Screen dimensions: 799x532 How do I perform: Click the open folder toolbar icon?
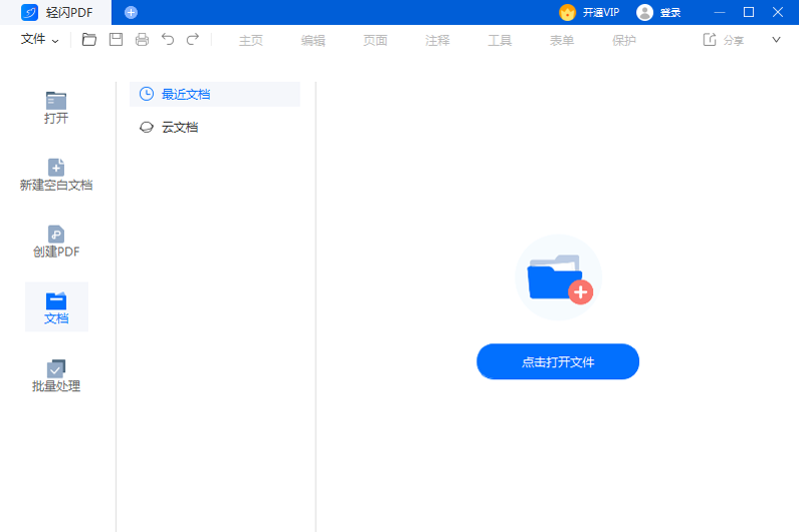click(x=89, y=39)
